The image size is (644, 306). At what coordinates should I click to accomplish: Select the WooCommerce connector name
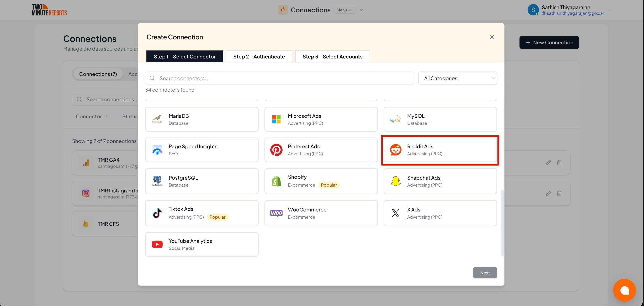point(307,210)
